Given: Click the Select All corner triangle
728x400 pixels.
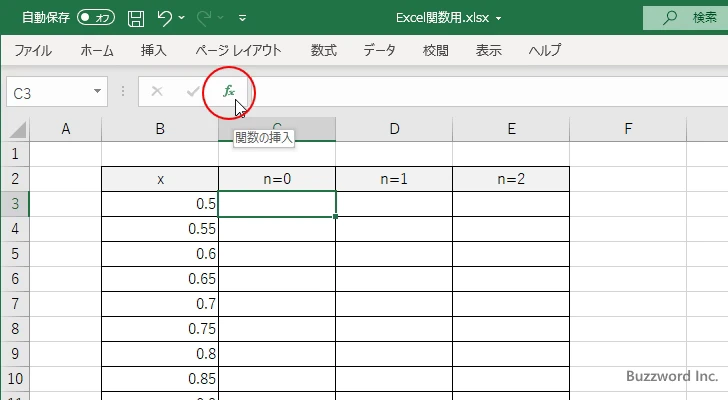Looking at the screenshot, I should [17, 129].
